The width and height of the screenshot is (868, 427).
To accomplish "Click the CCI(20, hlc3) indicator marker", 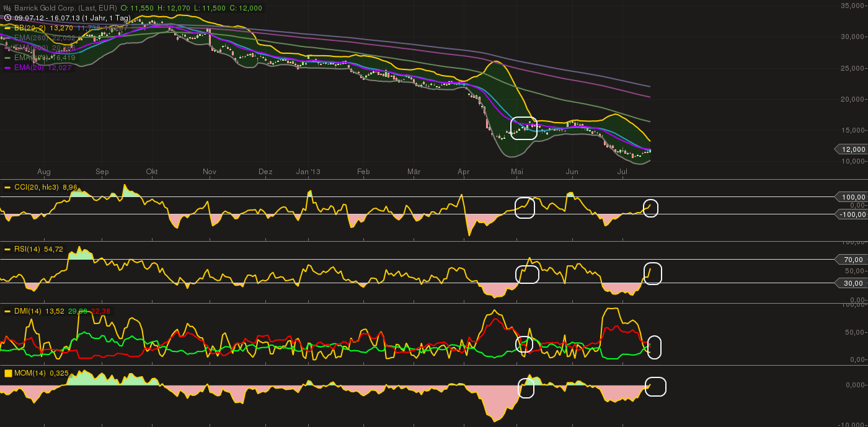I will pos(7,186).
